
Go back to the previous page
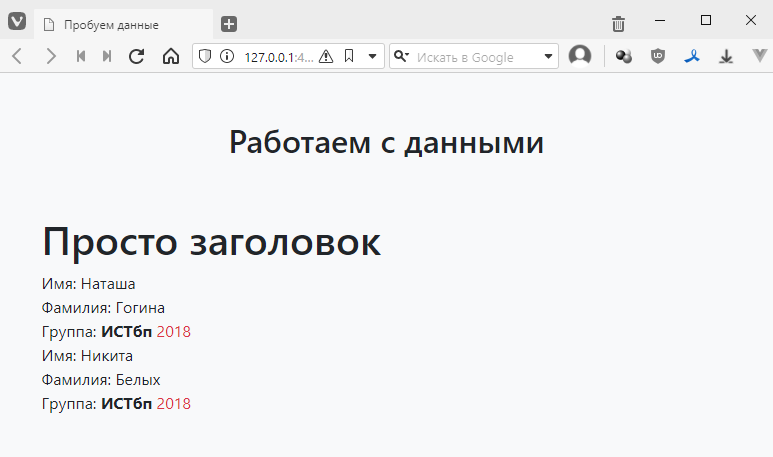click(x=17, y=57)
